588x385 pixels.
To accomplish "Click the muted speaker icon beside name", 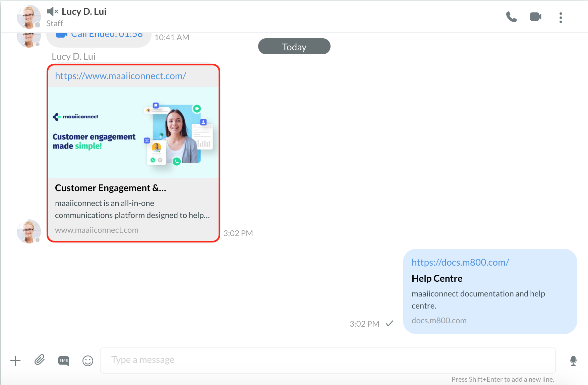I will click(52, 11).
